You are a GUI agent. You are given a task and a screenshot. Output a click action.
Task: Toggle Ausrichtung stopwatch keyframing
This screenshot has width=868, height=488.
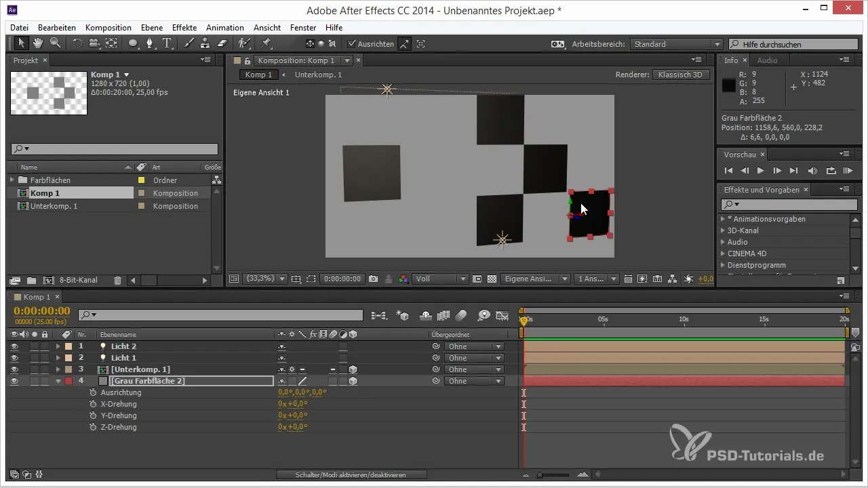coord(94,392)
